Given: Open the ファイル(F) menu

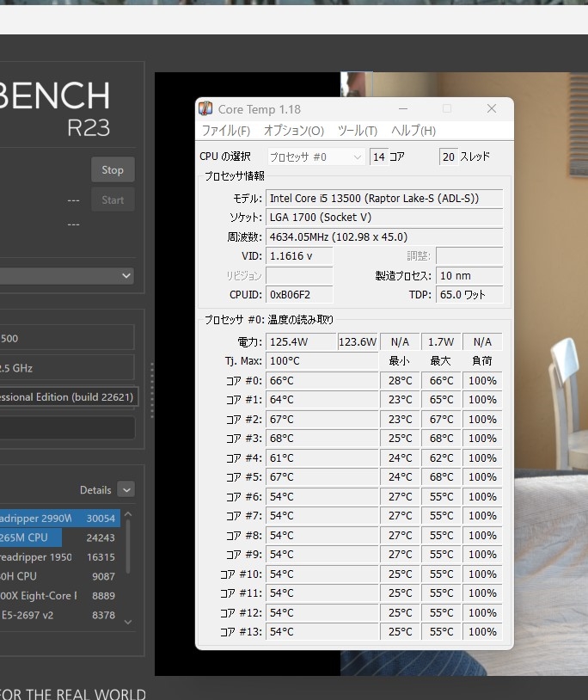Looking at the screenshot, I should pos(226,131).
